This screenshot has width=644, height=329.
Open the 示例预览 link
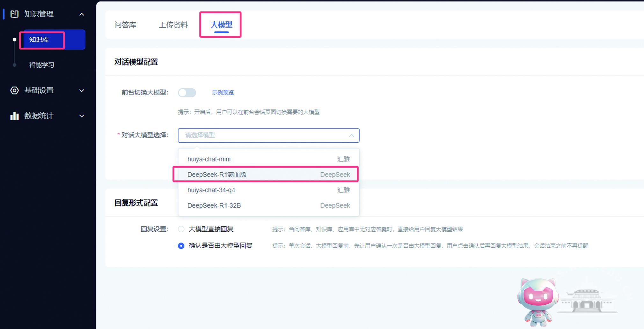[x=223, y=93]
